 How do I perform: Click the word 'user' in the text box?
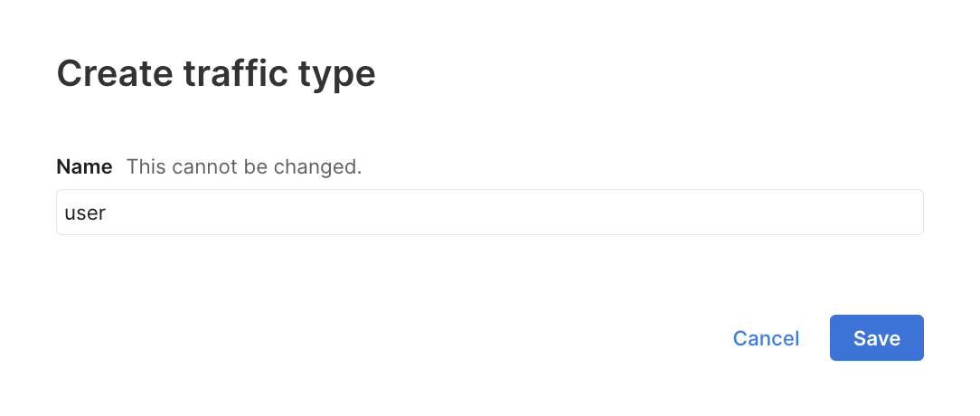point(85,213)
